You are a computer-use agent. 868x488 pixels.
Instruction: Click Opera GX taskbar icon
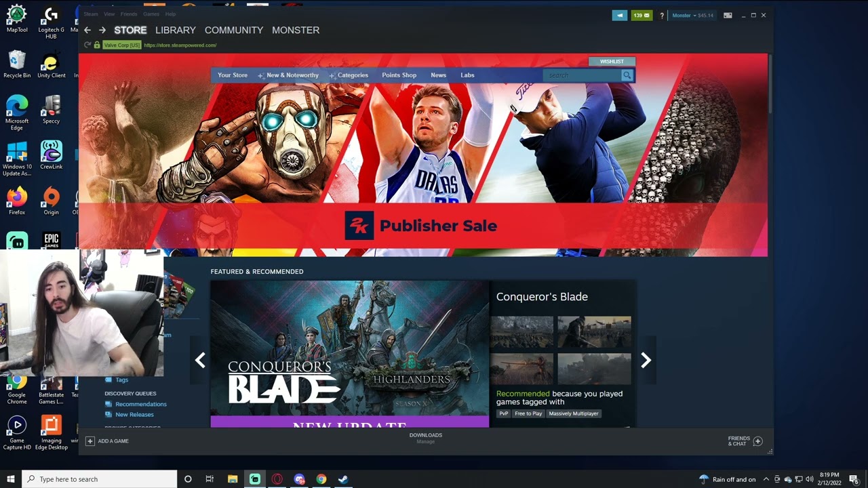tap(277, 479)
